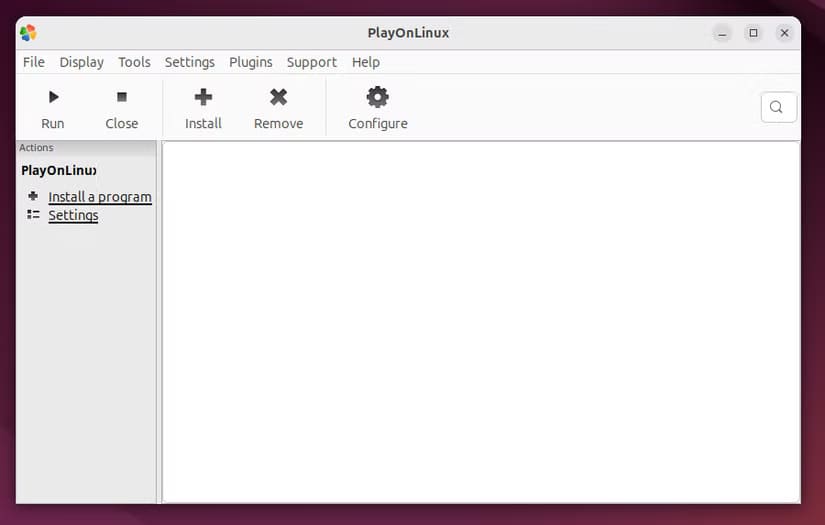825x525 pixels.
Task: Click the small plus icon in Actions sidebar
Action: [x=33, y=196]
